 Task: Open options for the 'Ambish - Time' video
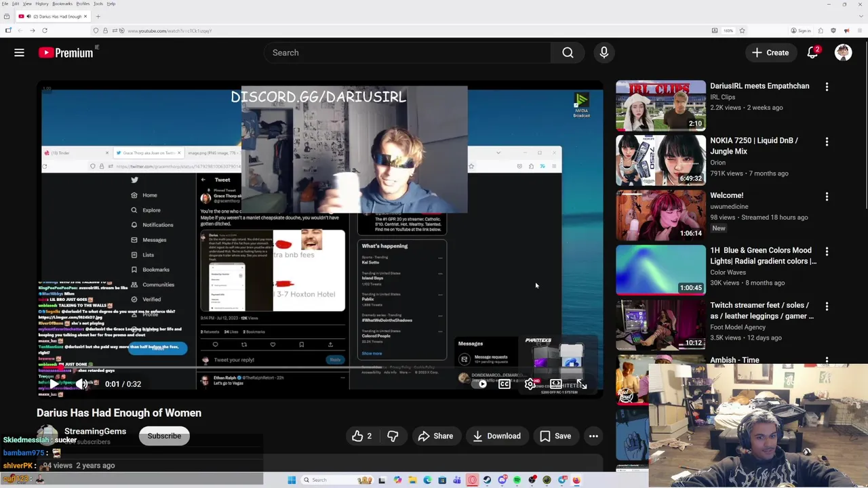pos(827,361)
